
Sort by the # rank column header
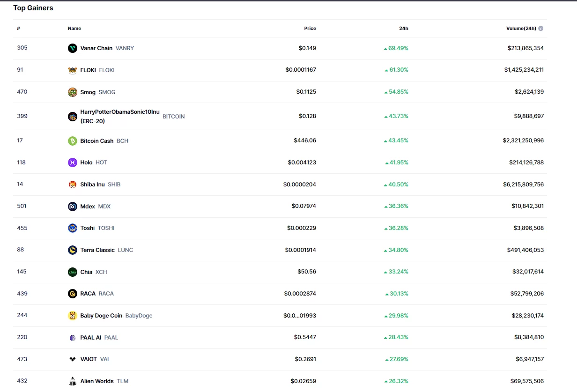pyautogui.click(x=19, y=29)
